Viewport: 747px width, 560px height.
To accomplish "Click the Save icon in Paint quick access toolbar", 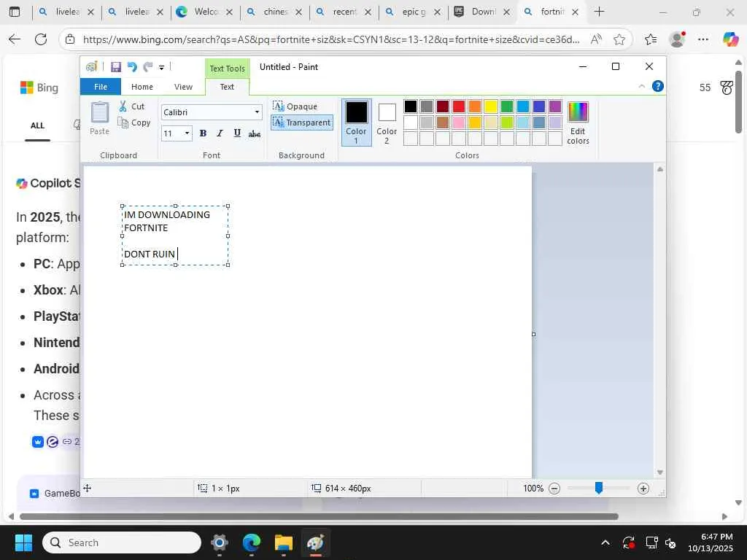I will [116, 67].
